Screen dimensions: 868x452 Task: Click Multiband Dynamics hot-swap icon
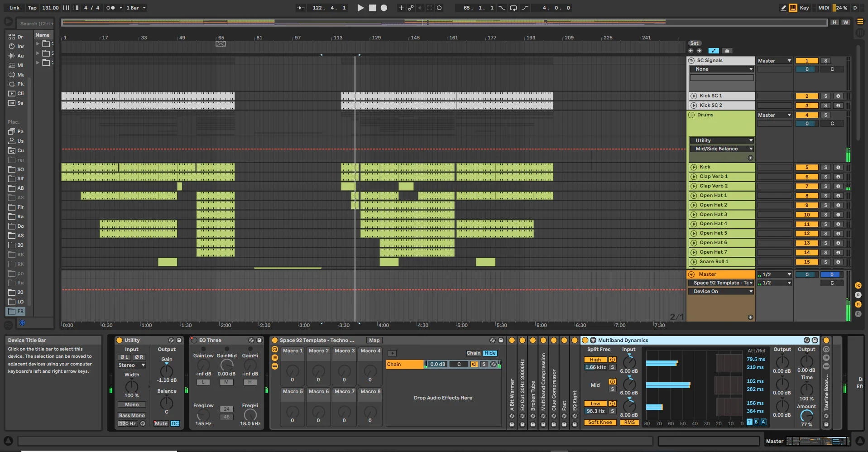tap(807, 340)
